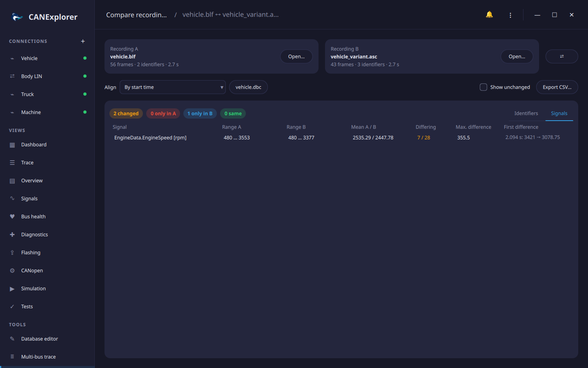Toggle the 1 only in B filter chip
Viewport: 588px width, 368px height.
pos(200,114)
